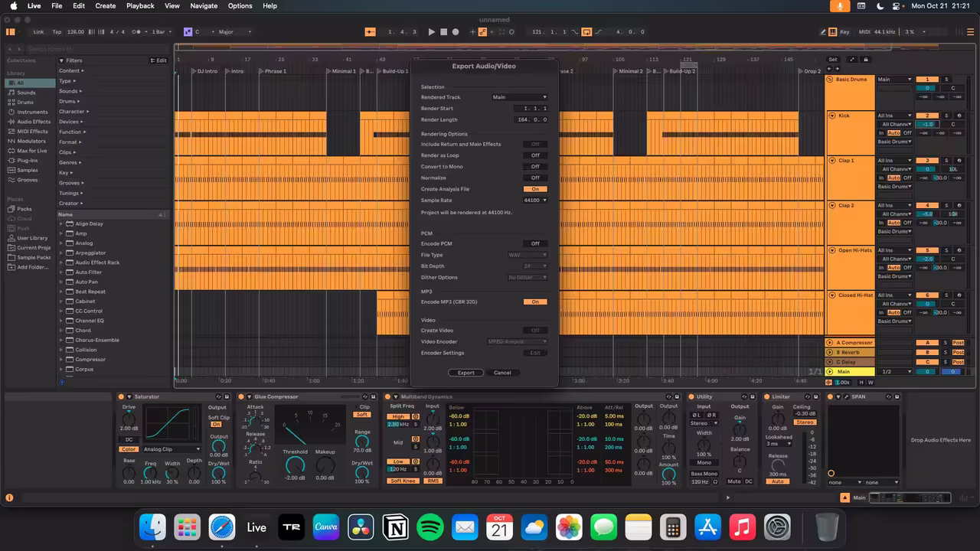Toggle Convert to Mono option
Viewport: 980px width, 551px height.
coord(535,167)
